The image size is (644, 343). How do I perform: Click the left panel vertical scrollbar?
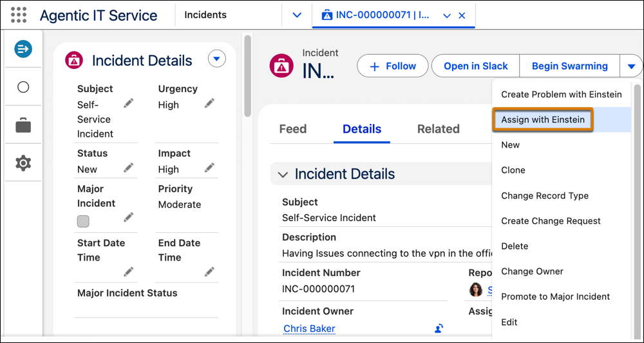(x=247, y=76)
